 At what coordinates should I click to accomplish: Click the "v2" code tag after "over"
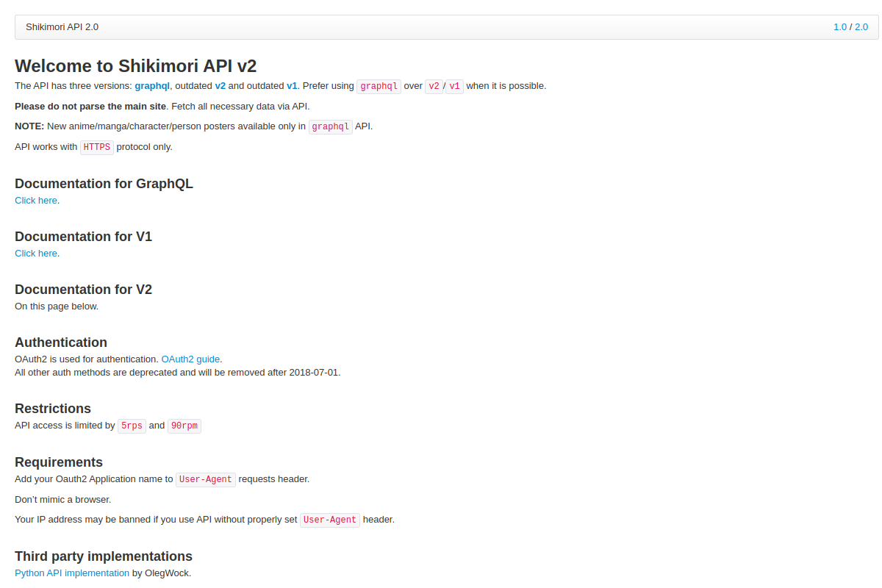[434, 86]
